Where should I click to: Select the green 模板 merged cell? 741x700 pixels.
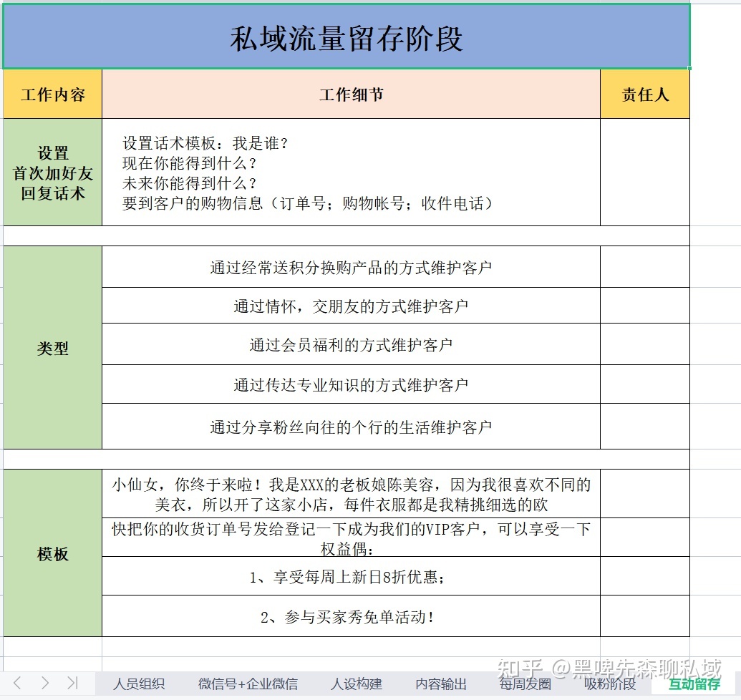coord(53,553)
